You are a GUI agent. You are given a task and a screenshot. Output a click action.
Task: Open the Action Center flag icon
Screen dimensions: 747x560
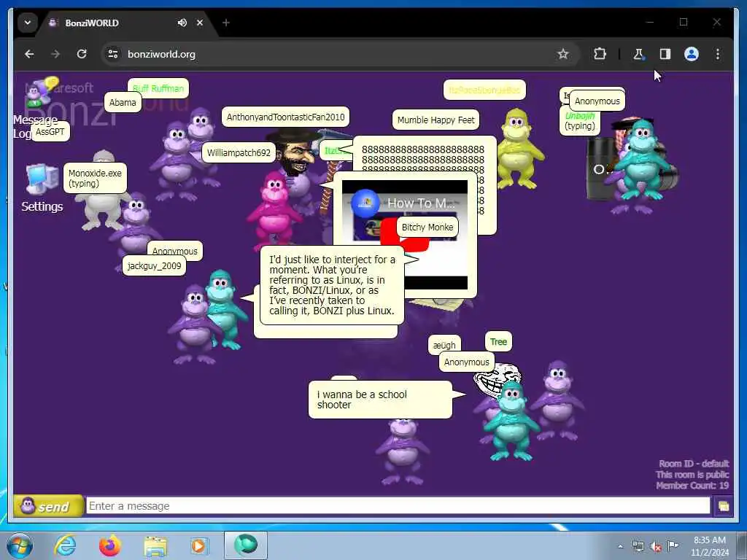tap(673, 546)
